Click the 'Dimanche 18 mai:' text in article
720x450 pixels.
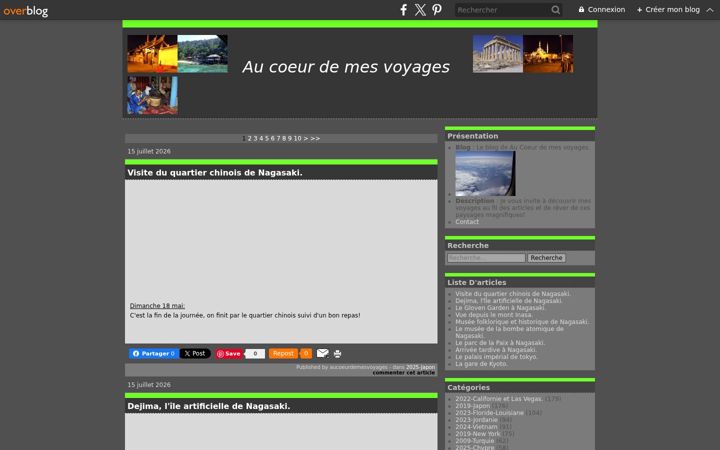coord(157,306)
